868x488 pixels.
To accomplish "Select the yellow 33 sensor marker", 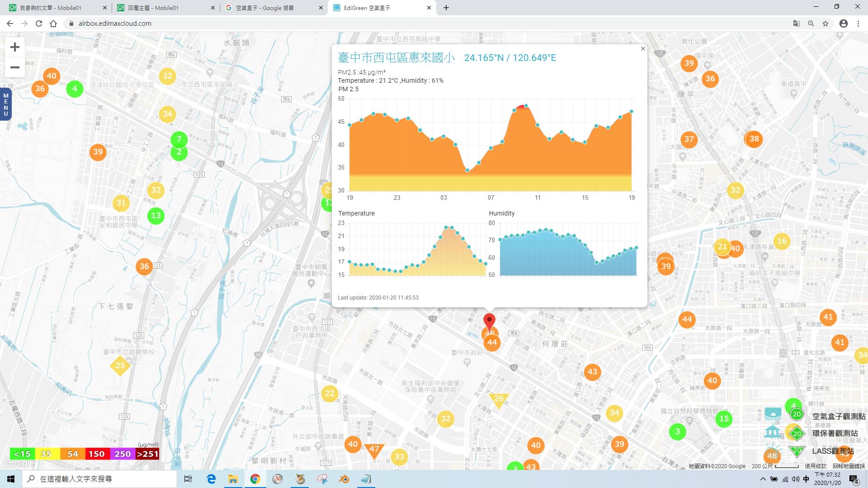I will 399,457.
